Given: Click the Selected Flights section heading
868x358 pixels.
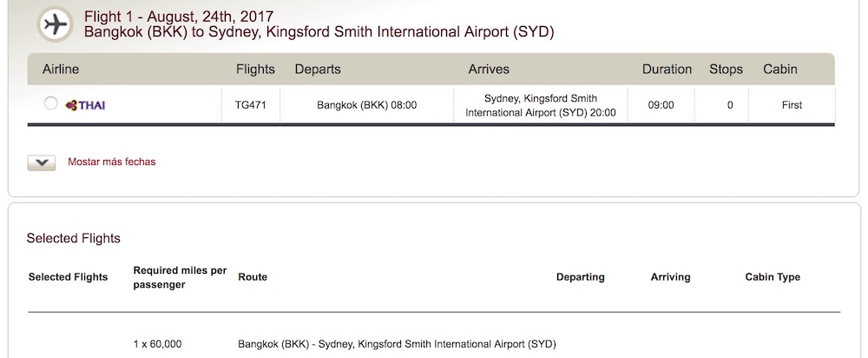Looking at the screenshot, I should pyautogui.click(x=74, y=238).
